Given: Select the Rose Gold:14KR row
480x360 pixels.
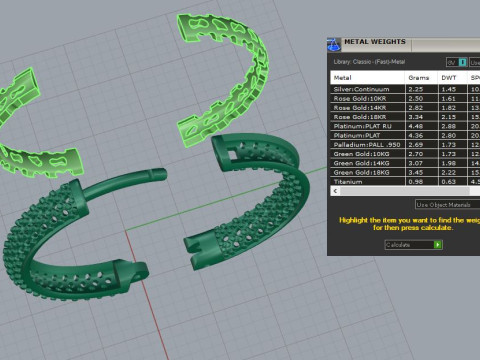Looking at the screenshot, I should 405,108.
